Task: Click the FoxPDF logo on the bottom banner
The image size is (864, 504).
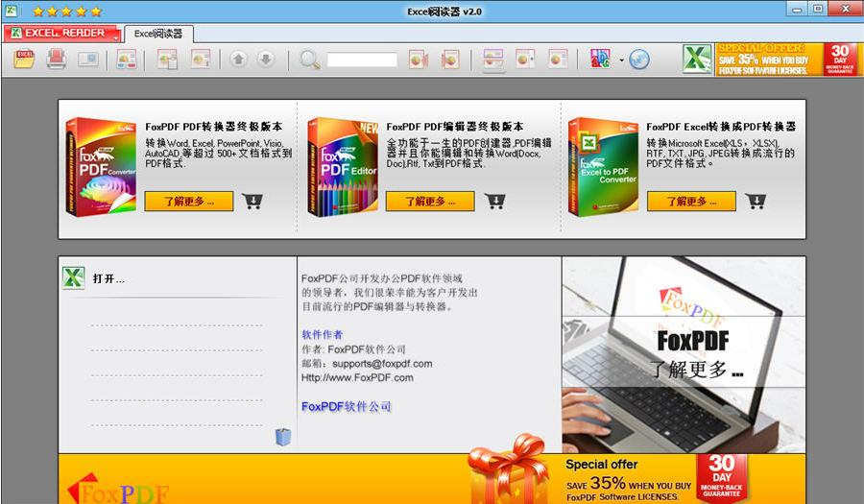Action: (x=118, y=490)
